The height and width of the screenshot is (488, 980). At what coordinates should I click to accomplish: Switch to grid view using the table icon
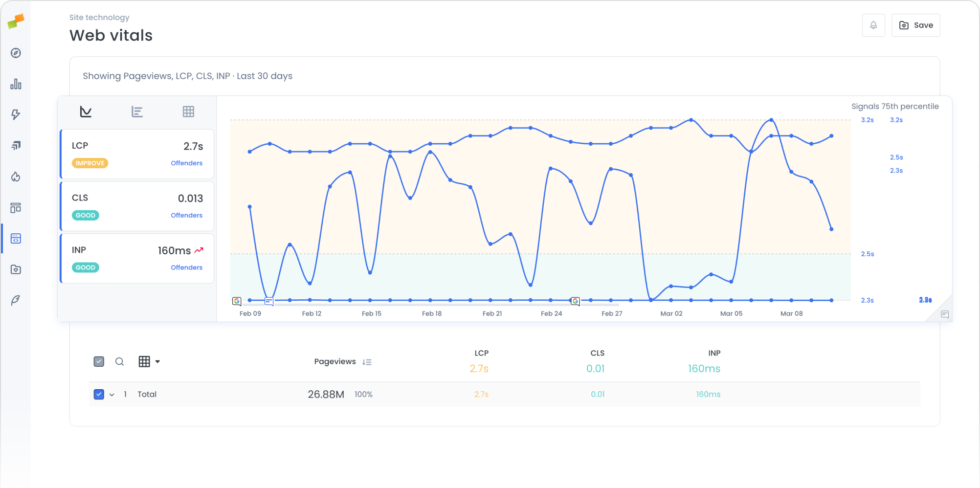pyautogui.click(x=189, y=111)
